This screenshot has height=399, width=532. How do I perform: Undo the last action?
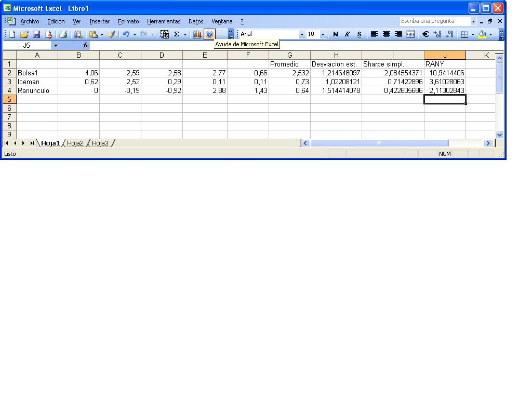(126, 34)
